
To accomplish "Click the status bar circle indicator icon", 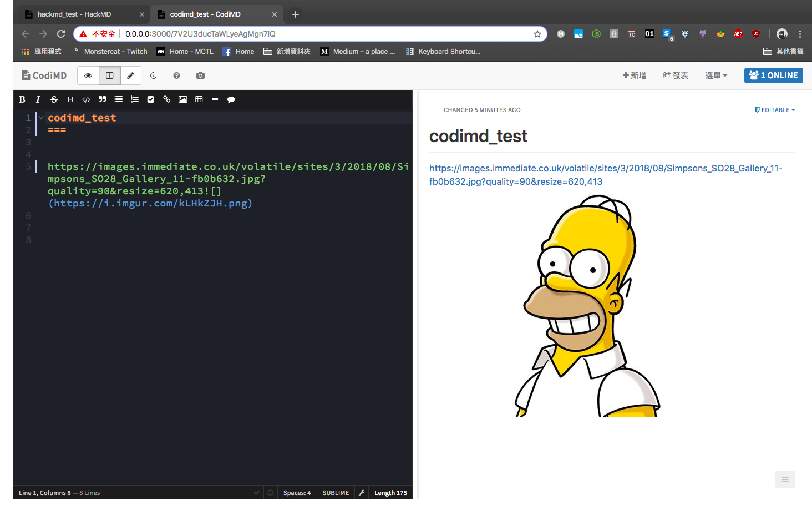I will (271, 493).
